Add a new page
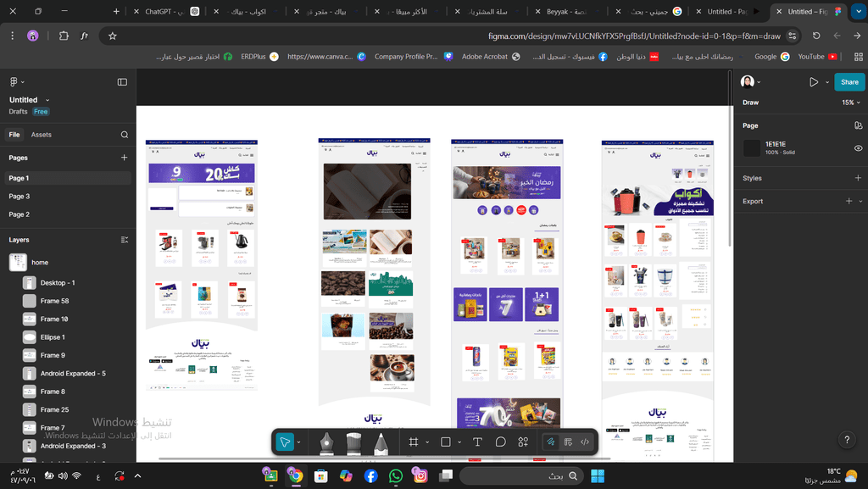 (124, 158)
